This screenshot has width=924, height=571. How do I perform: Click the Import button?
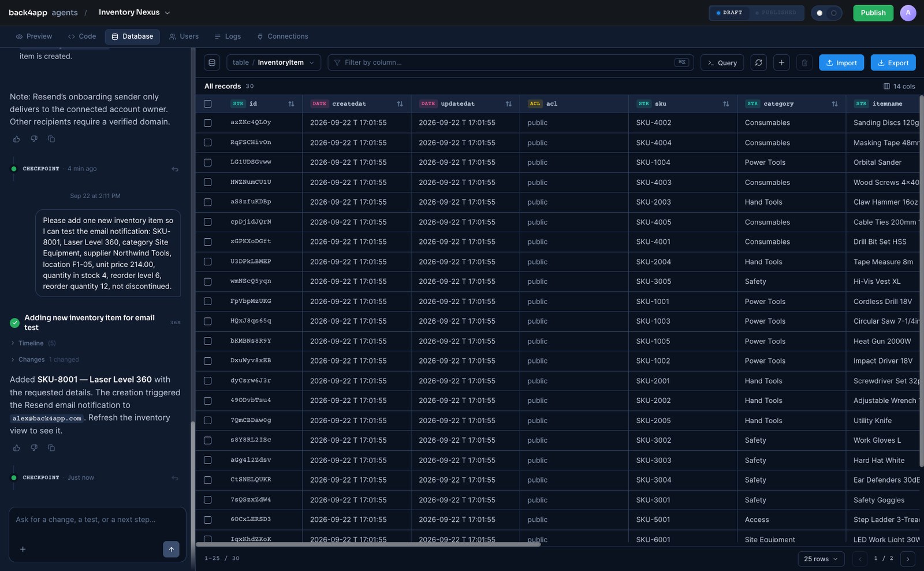841,62
